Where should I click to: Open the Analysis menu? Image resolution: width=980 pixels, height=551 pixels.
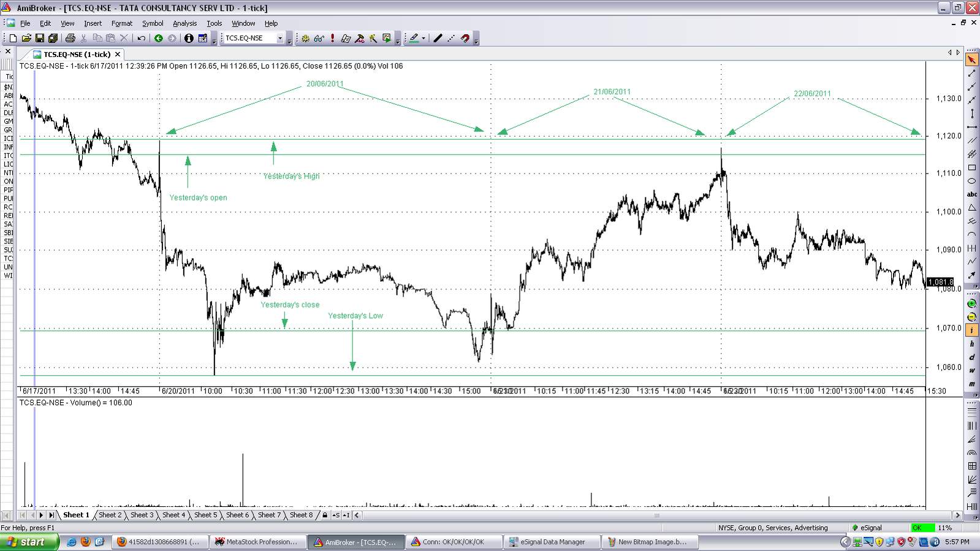[184, 23]
